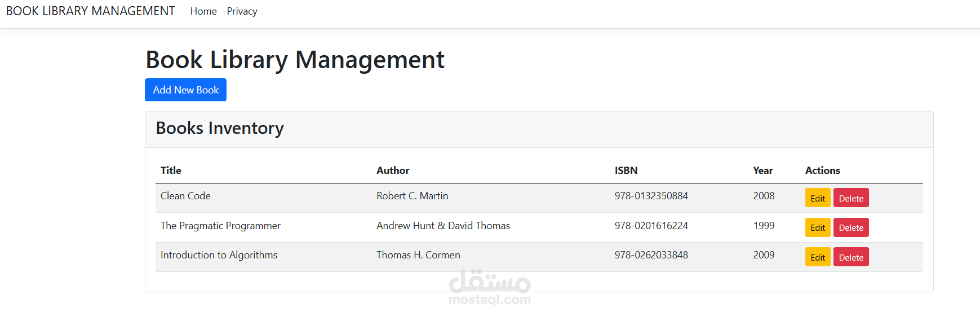Click ISBN 978-0201616224 cell

pyautogui.click(x=651, y=226)
